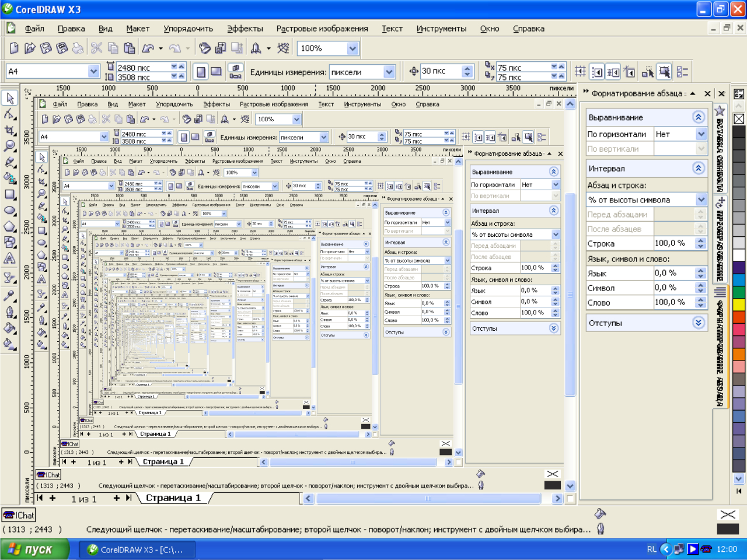Set Portrait page orientation in the top property bar
The image size is (747, 560).
(x=201, y=72)
